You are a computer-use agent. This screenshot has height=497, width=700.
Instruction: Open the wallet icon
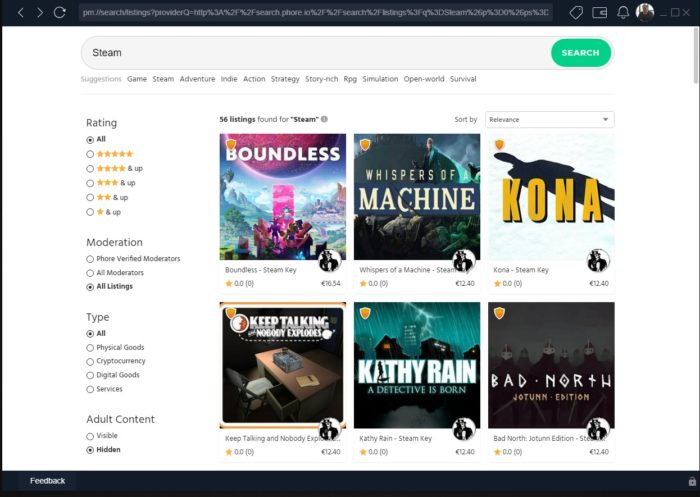(x=599, y=13)
